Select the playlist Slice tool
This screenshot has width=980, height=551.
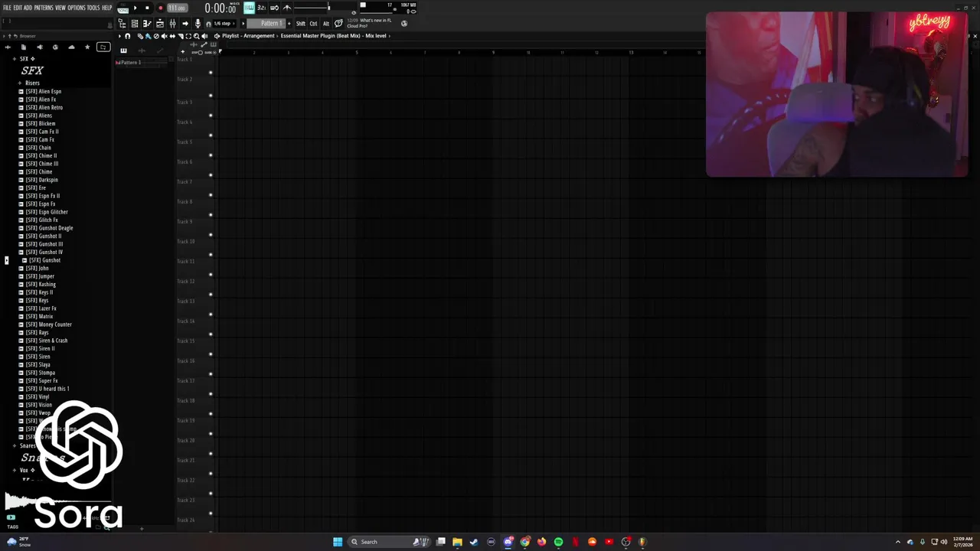(181, 36)
